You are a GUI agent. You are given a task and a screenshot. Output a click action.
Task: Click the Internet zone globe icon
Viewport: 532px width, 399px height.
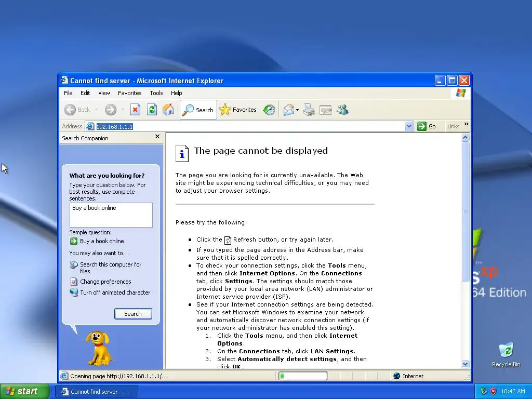point(396,376)
